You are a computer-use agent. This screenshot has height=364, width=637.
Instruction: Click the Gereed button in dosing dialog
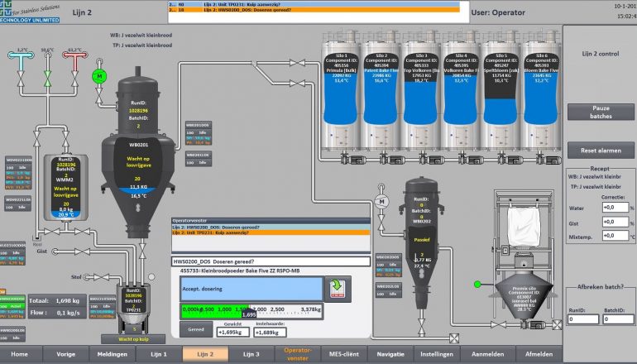(195, 330)
